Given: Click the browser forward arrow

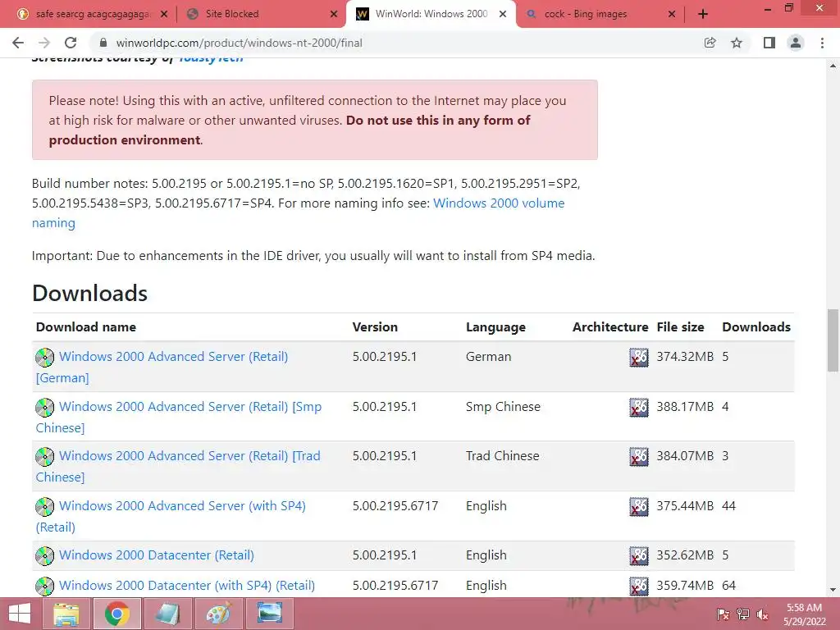Looking at the screenshot, I should pyautogui.click(x=44, y=43).
